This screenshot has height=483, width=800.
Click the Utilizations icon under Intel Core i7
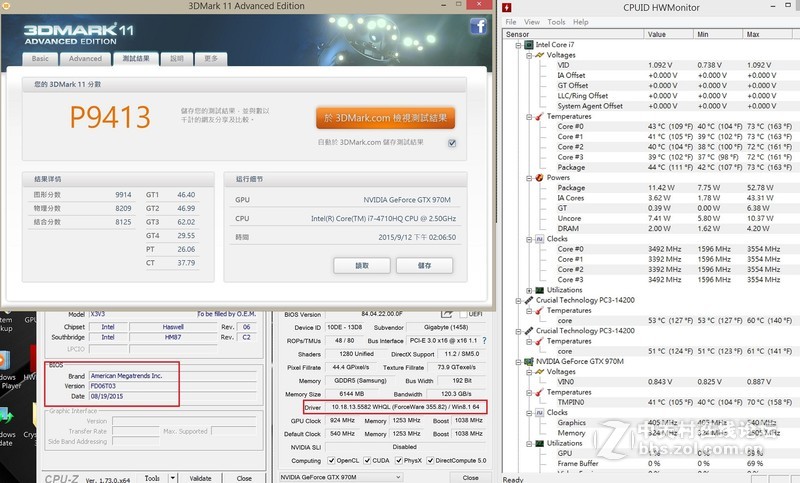[x=539, y=290]
